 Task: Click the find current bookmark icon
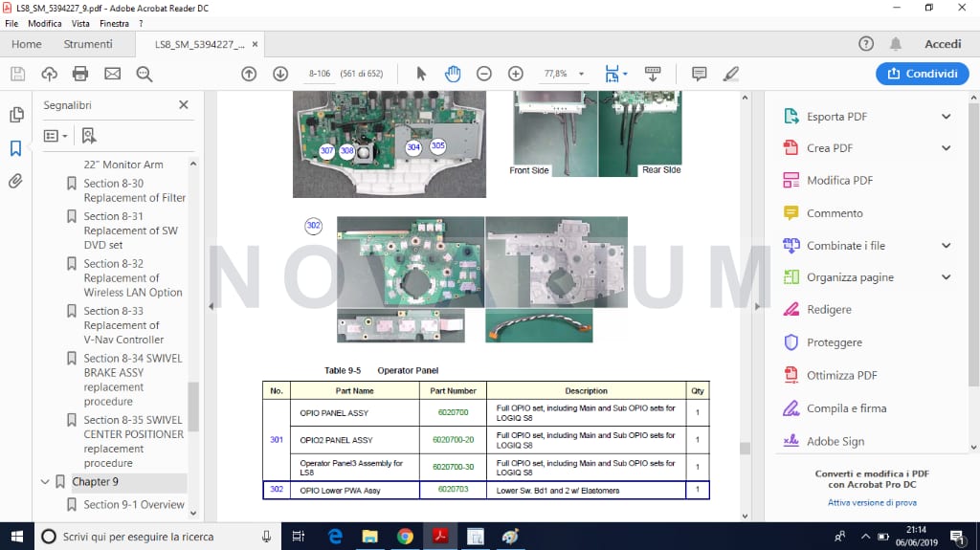[89, 136]
